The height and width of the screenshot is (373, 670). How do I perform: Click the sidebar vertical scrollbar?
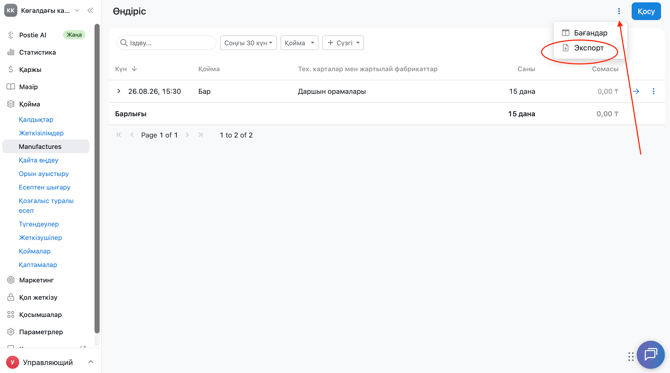click(97, 179)
